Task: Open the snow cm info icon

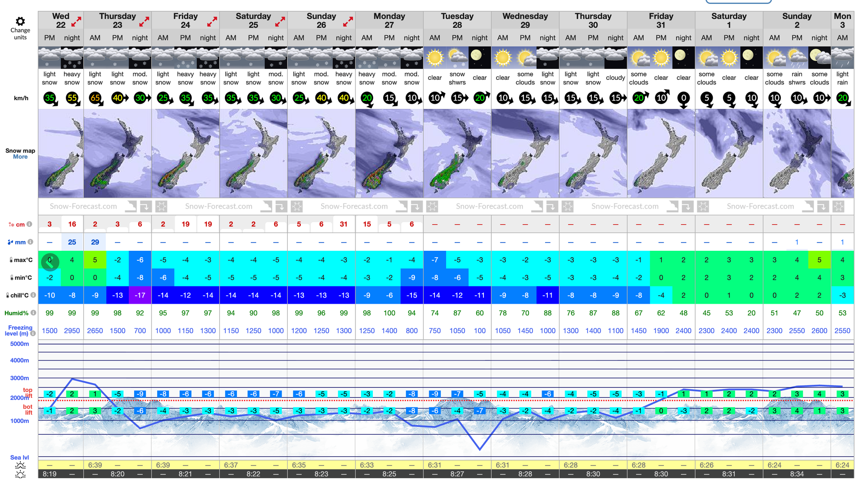Action: (x=30, y=224)
